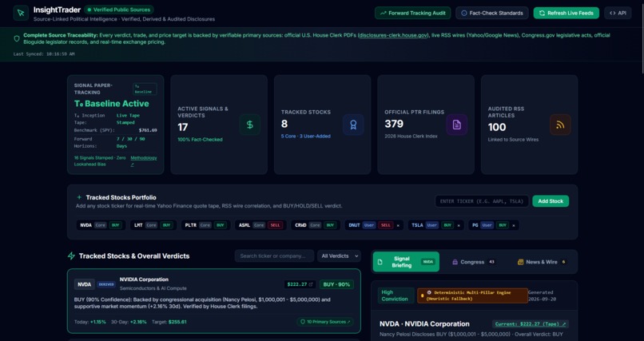Click the T0 Baseline badge

[145, 89]
